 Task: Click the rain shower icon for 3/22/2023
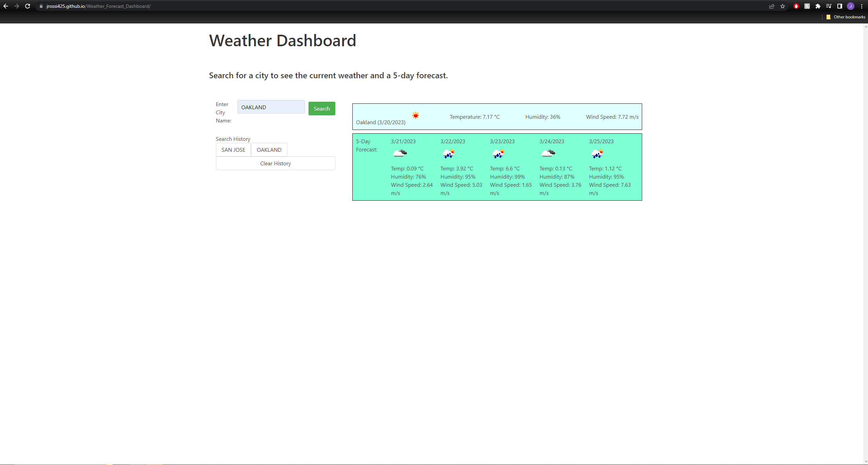[x=449, y=153]
